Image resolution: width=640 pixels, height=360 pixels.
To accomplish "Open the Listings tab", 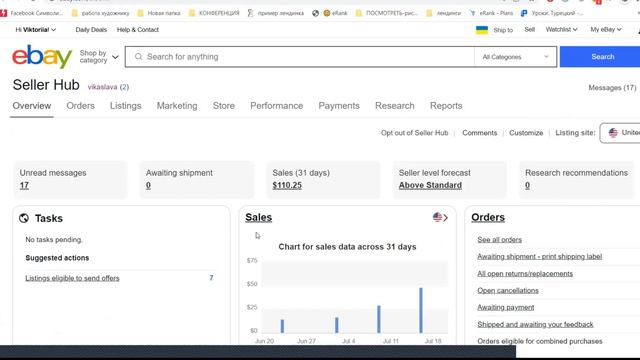I will 125,106.
